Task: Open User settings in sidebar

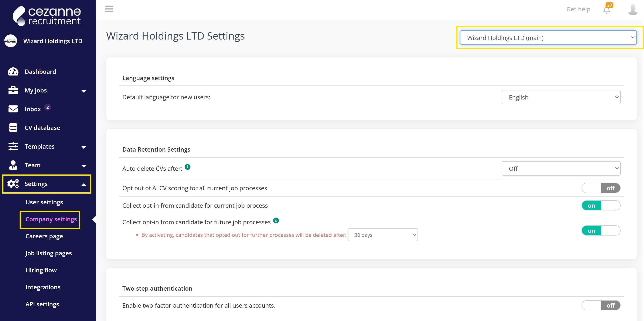Action: click(x=44, y=202)
